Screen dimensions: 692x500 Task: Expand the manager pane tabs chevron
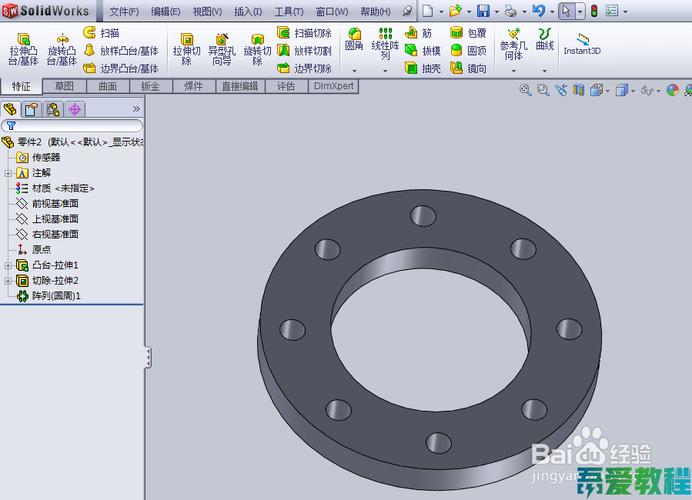(x=136, y=109)
